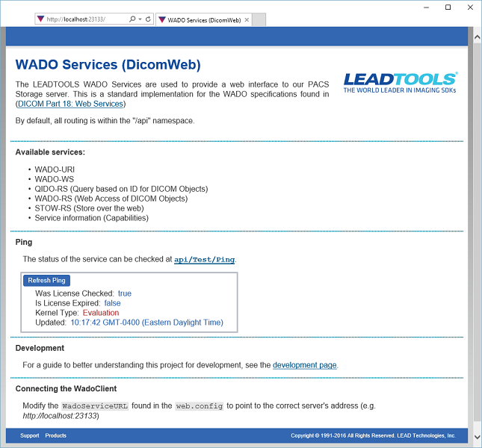Click the scrollbar down arrow

[x=477, y=437]
